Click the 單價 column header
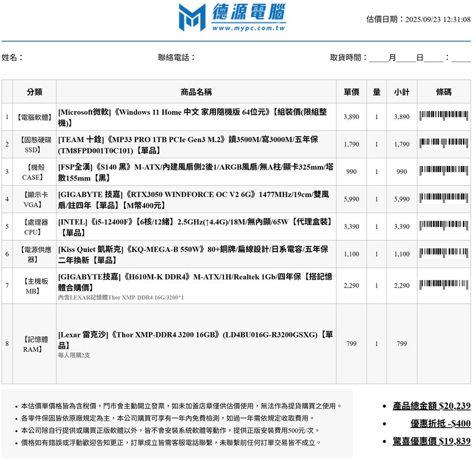The image size is (476, 459). 352,92
